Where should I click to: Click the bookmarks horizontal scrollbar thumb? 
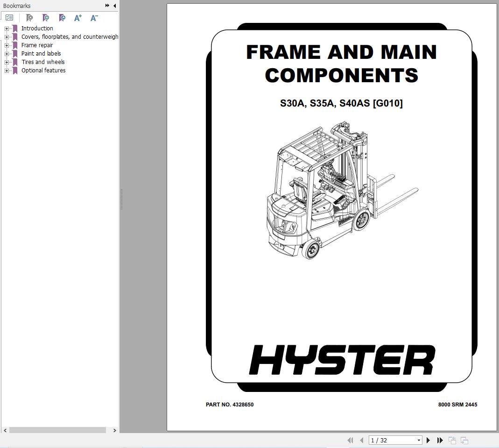[x=57, y=430]
